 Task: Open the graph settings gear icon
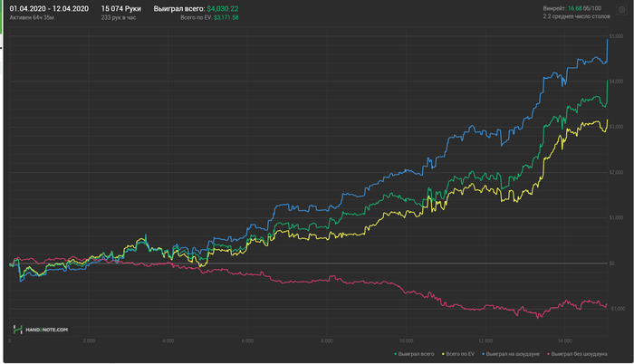[621, 10]
